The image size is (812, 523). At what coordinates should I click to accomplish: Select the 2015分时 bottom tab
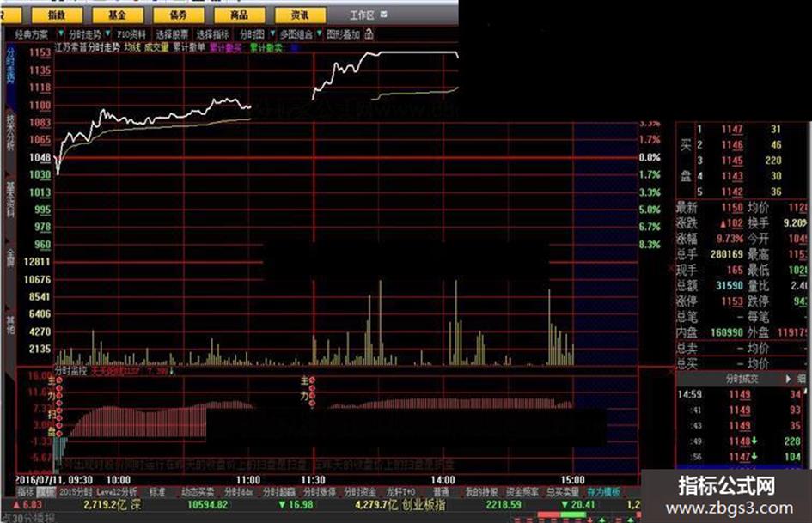point(76,492)
